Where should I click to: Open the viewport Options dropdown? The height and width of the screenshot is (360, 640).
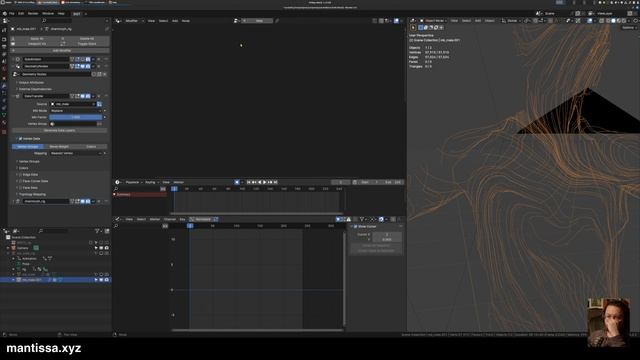(629, 27)
